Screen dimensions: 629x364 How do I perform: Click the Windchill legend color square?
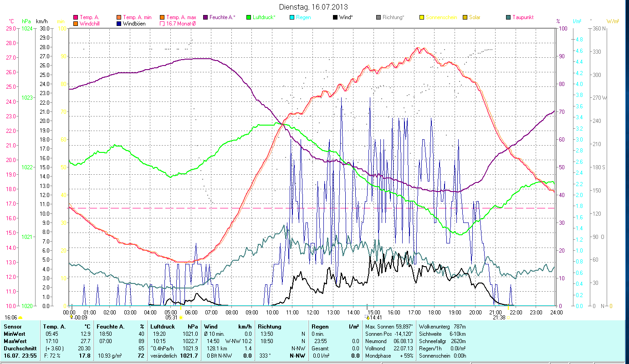tap(76, 24)
